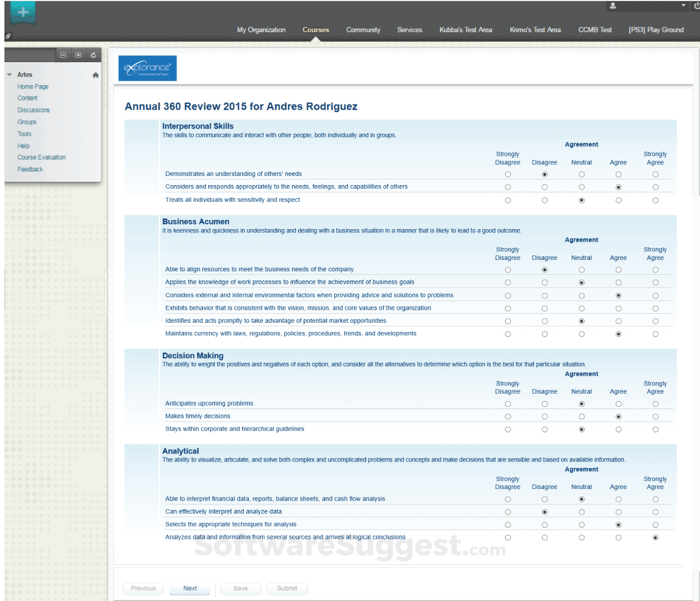The image size is (700, 601).
Task: Select Agree for Treats all individuals with sensitivity
Action: [x=618, y=200]
